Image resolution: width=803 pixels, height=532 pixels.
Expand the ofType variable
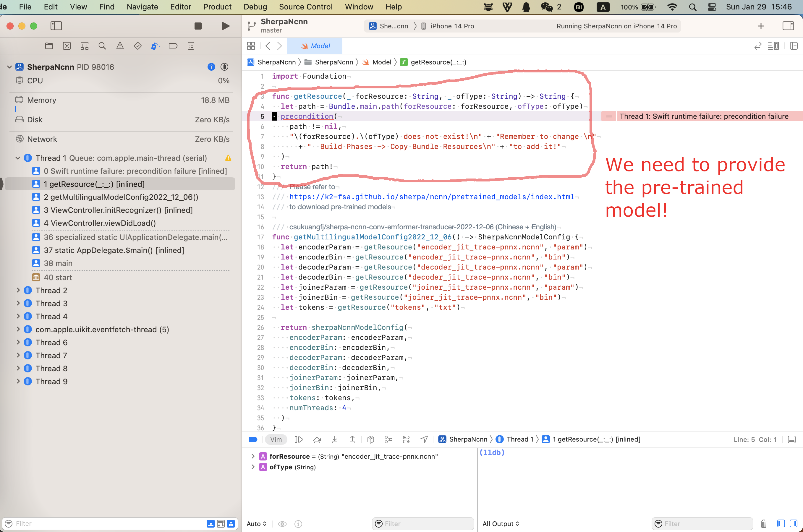(x=252, y=467)
